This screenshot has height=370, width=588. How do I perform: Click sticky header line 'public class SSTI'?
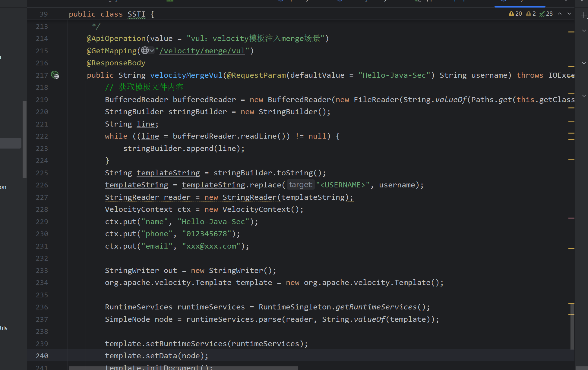click(112, 14)
